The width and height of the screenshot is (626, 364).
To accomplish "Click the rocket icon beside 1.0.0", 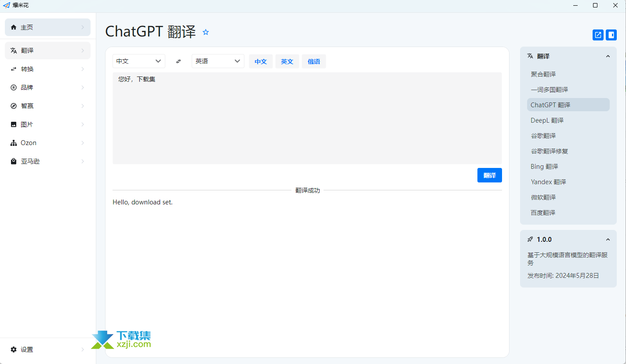I will point(530,240).
